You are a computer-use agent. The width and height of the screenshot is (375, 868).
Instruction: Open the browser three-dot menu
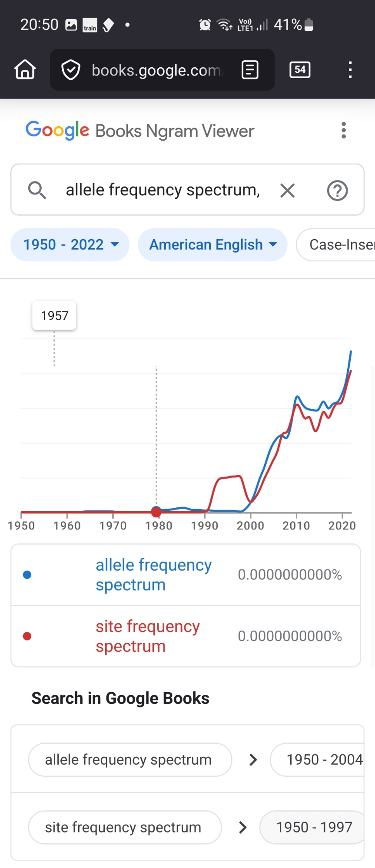[350, 70]
